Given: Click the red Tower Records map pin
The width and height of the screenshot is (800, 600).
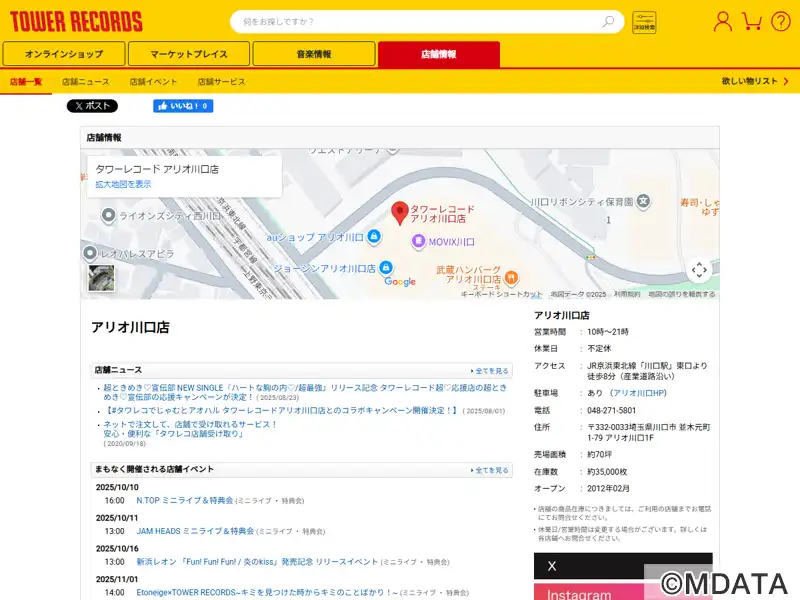Looking at the screenshot, I should point(399,213).
